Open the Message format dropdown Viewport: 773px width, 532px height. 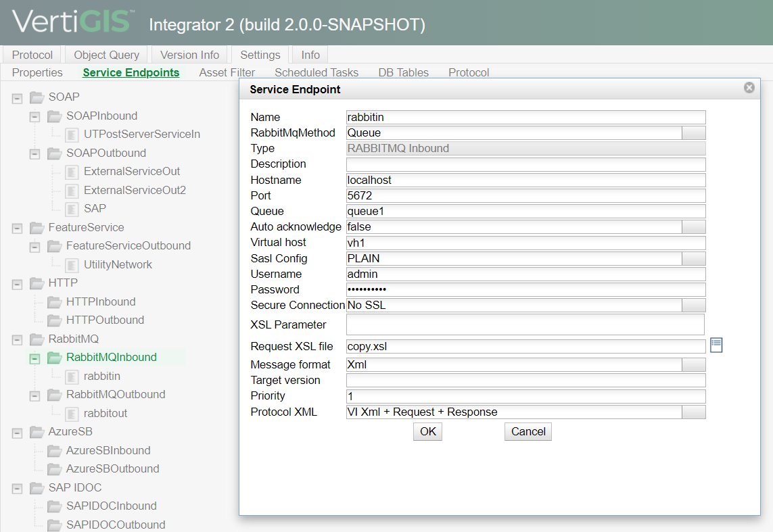point(694,364)
